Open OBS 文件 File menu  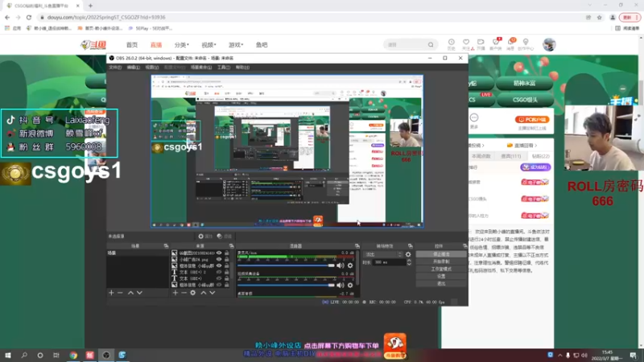click(115, 68)
